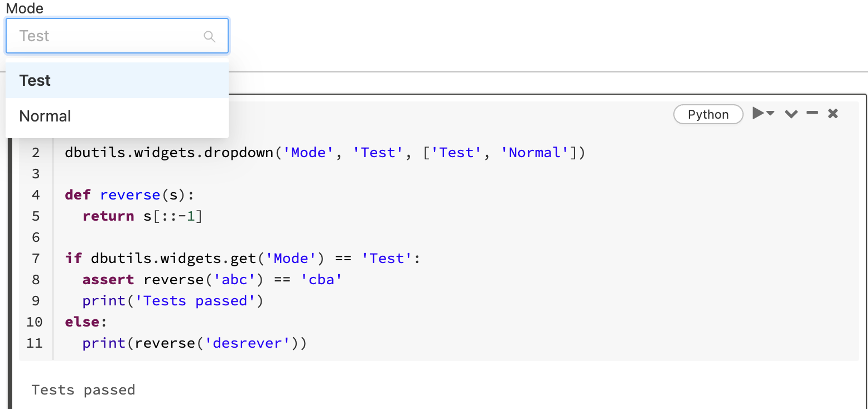The image size is (868, 409).
Task: Expand the cell actions chevron menu
Action: [x=791, y=114]
